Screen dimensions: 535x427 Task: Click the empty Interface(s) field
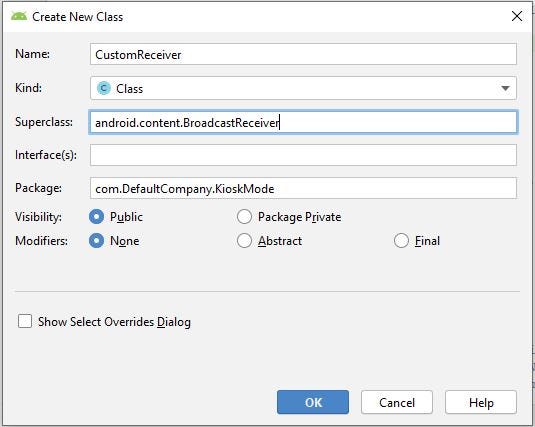pyautogui.click(x=303, y=155)
